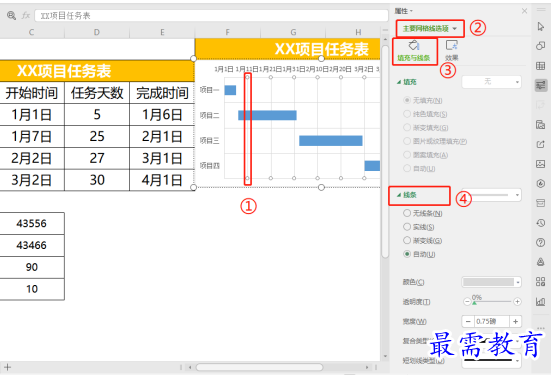Open the picture icon in right sidebar

[541, 164]
